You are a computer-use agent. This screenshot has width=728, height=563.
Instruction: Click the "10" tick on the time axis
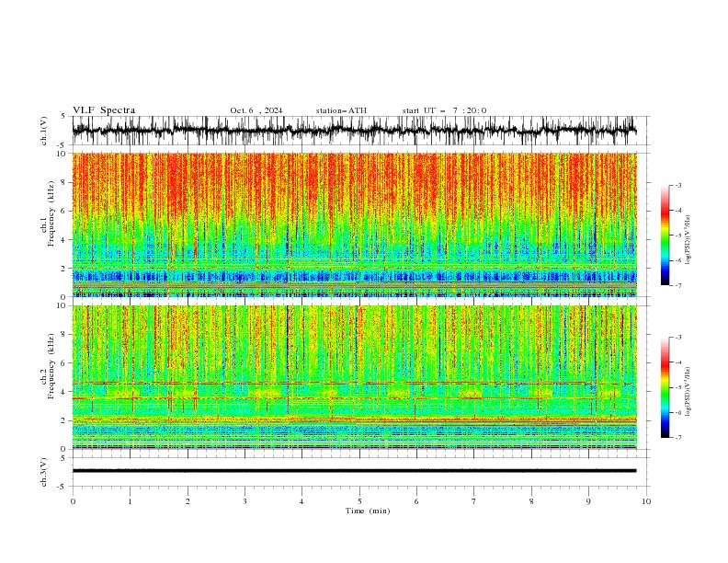point(646,501)
